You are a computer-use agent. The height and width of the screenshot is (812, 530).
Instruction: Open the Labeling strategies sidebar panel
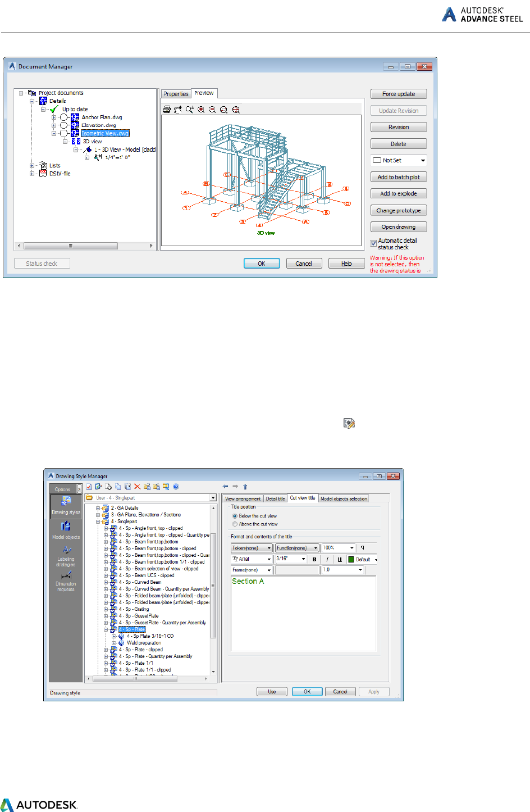pyautogui.click(x=66, y=556)
